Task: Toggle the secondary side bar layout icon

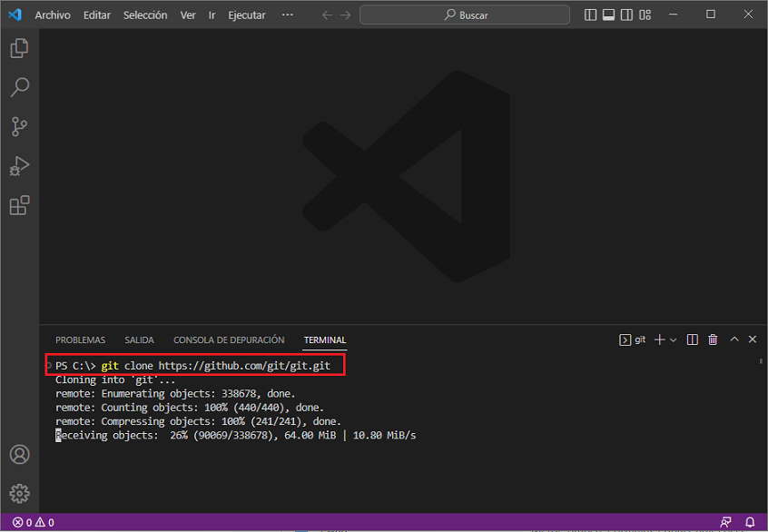Action: click(626, 15)
